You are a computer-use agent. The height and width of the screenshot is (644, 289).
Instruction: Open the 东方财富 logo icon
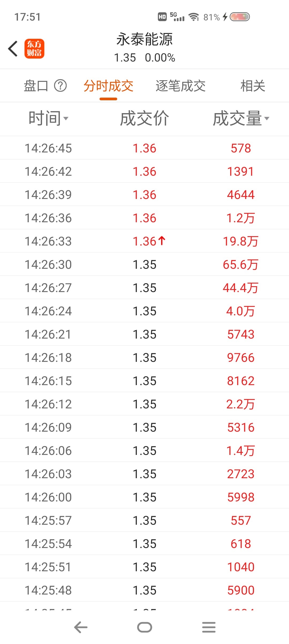coord(34,49)
